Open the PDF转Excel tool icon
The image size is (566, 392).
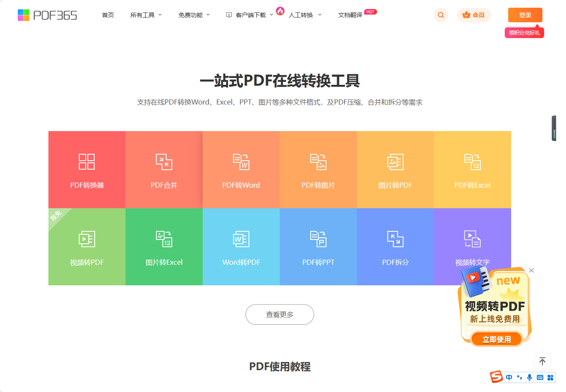tap(473, 162)
